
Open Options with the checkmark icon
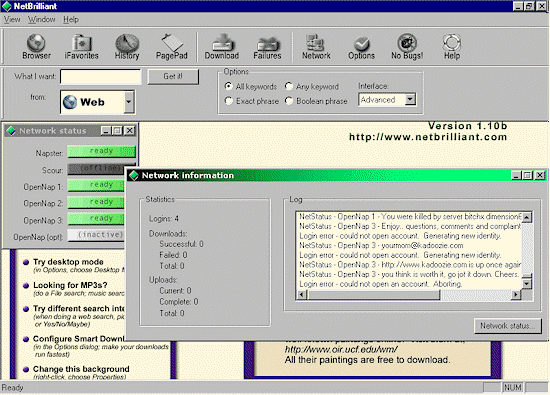coord(361,46)
